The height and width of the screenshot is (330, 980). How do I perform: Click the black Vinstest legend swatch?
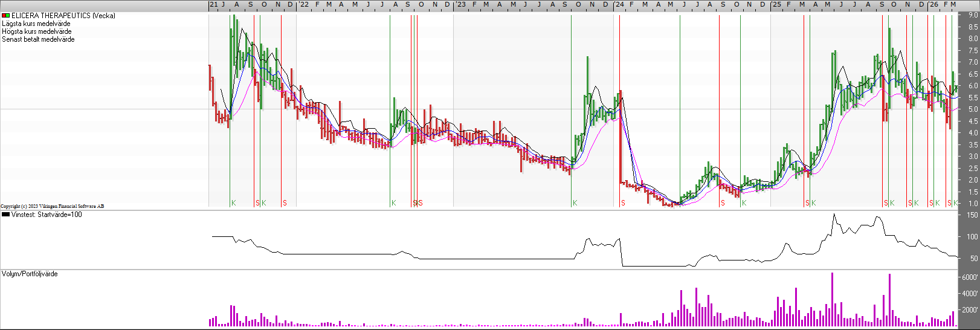(5, 215)
